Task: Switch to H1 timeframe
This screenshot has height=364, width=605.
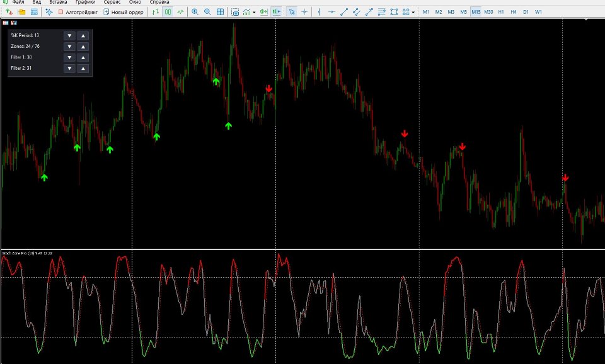Action: tap(501, 12)
